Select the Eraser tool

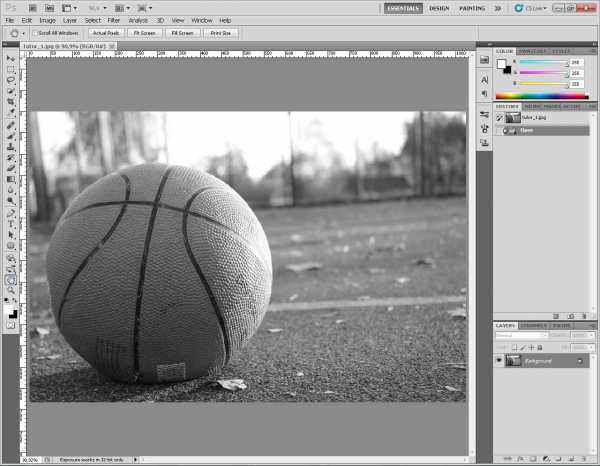10,168
